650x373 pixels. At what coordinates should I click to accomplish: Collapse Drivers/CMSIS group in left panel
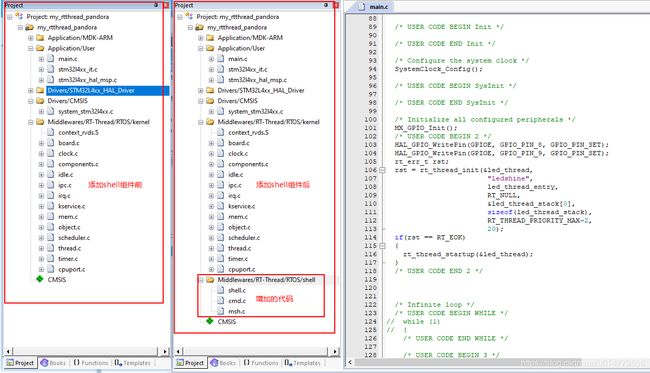pyautogui.click(x=31, y=101)
